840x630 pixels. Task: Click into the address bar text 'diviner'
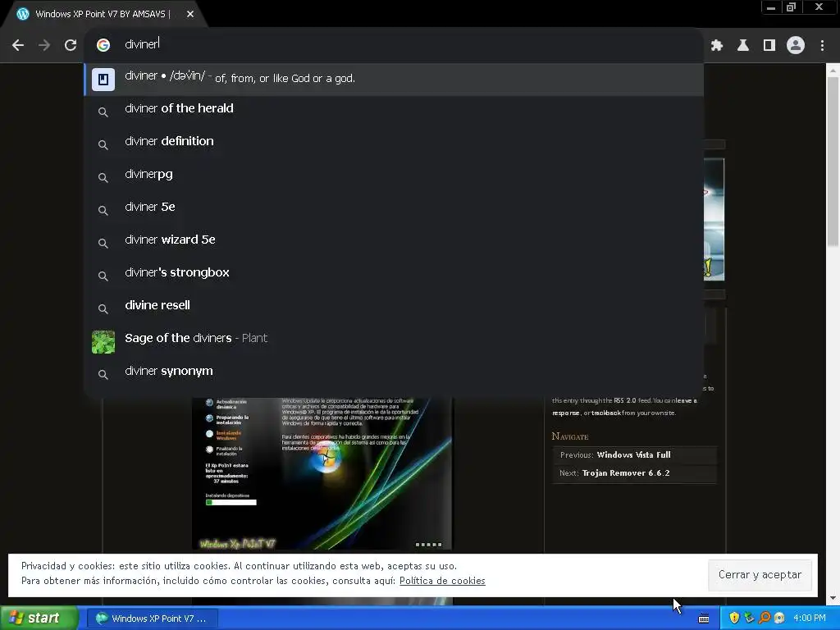[141, 44]
